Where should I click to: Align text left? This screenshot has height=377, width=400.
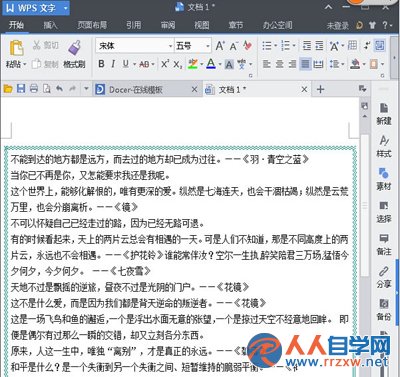(x=266, y=64)
